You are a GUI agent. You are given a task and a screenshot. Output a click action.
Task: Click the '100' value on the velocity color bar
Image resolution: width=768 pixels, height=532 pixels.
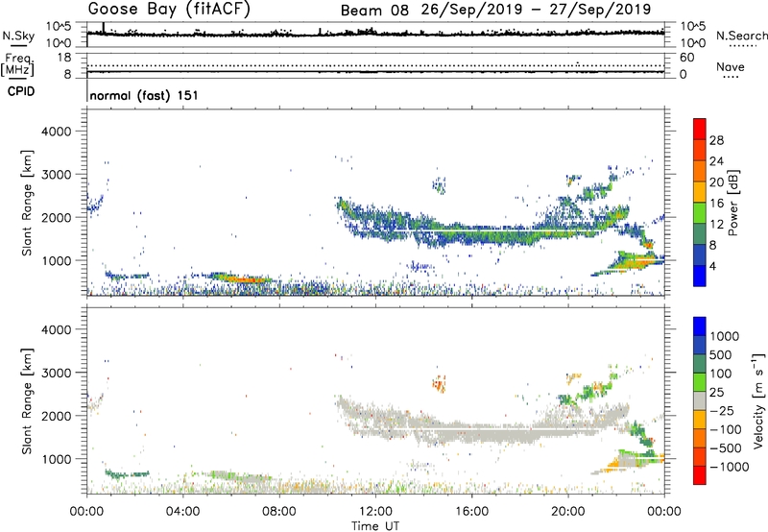(721, 374)
